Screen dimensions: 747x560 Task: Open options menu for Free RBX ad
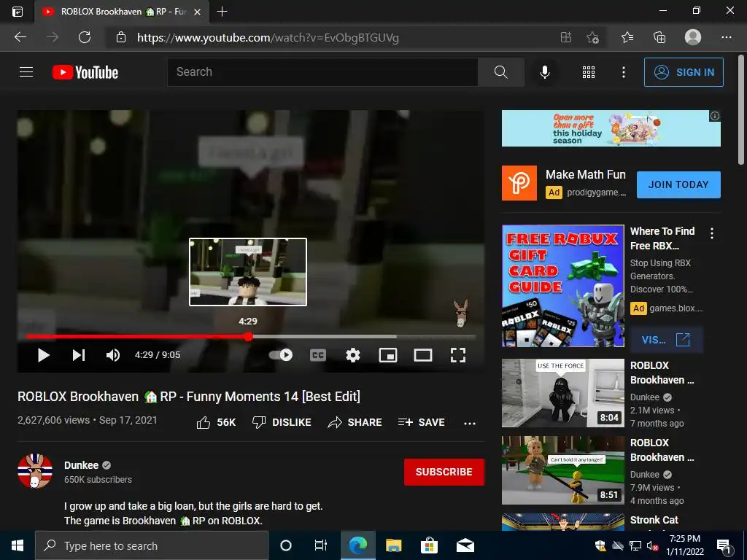coord(712,233)
